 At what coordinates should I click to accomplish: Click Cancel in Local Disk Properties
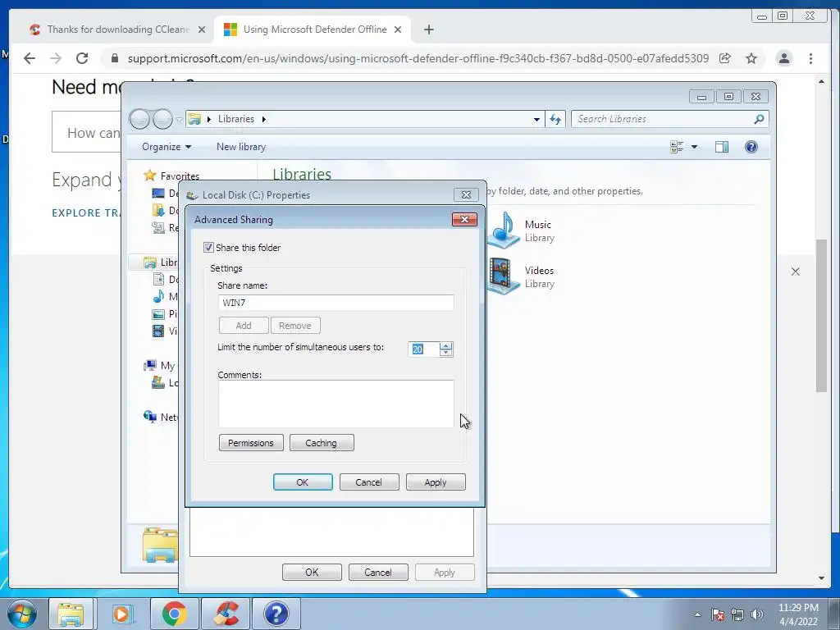378,572
